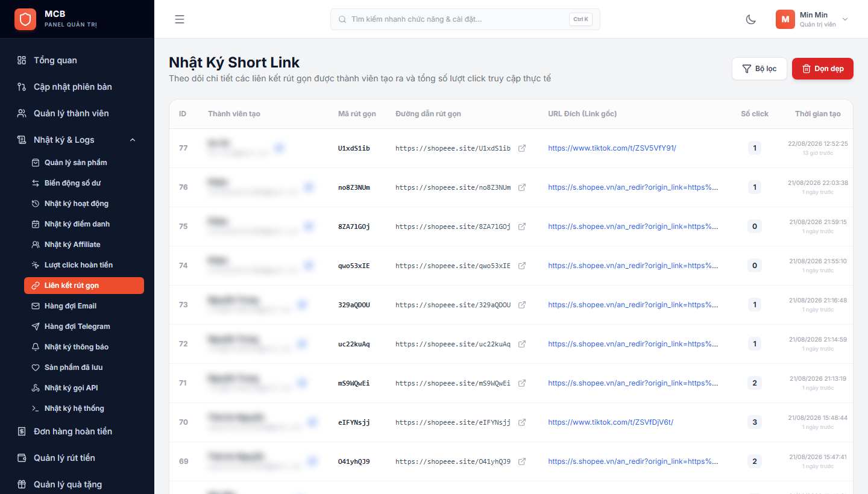
Task: Select Biến động số dư submenu item
Action: point(84,183)
